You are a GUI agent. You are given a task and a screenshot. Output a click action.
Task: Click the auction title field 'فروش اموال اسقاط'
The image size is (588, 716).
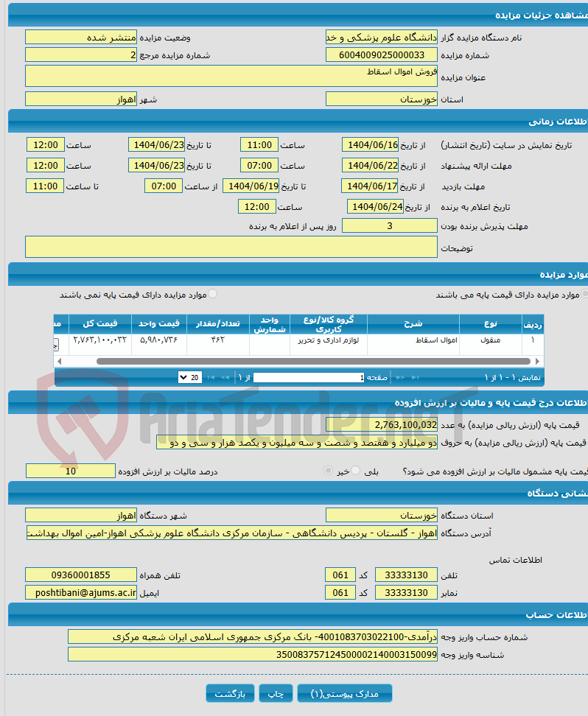[231, 76]
